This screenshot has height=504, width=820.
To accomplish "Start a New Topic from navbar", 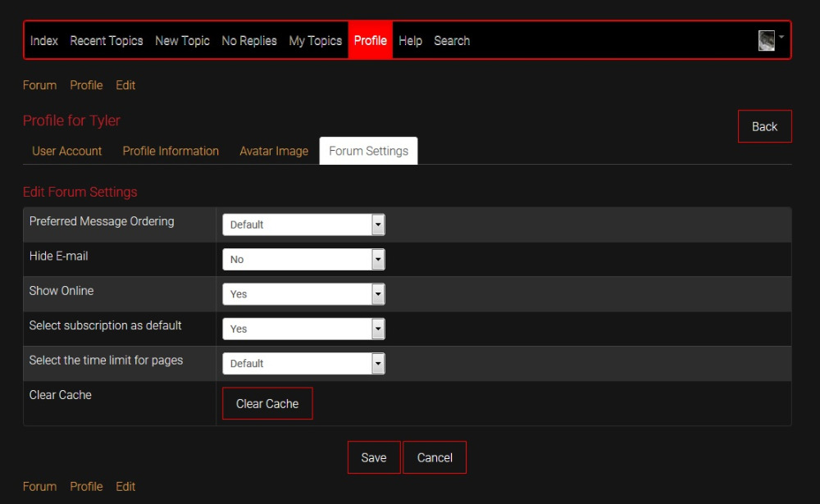I will tap(182, 41).
